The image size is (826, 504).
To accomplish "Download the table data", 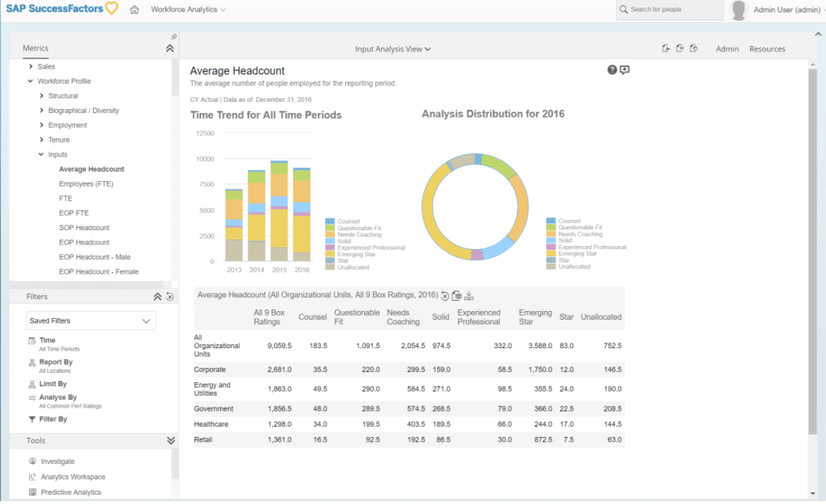I will point(469,296).
